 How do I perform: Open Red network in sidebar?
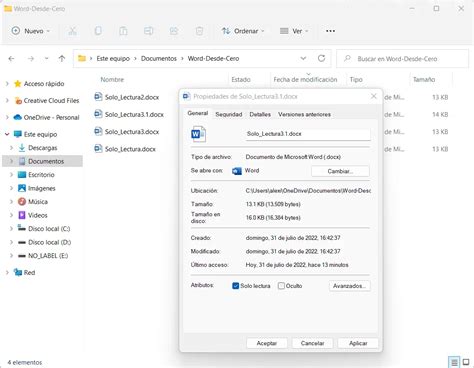[x=29, y=273]
